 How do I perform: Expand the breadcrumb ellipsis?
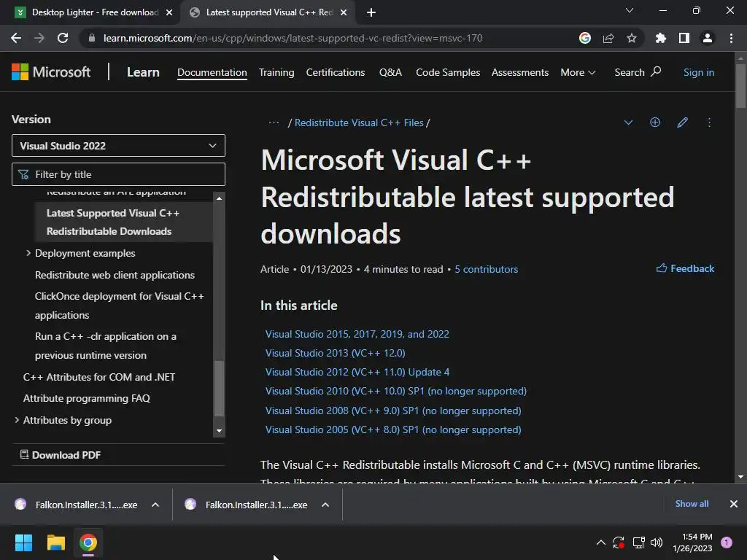(274, 122)
